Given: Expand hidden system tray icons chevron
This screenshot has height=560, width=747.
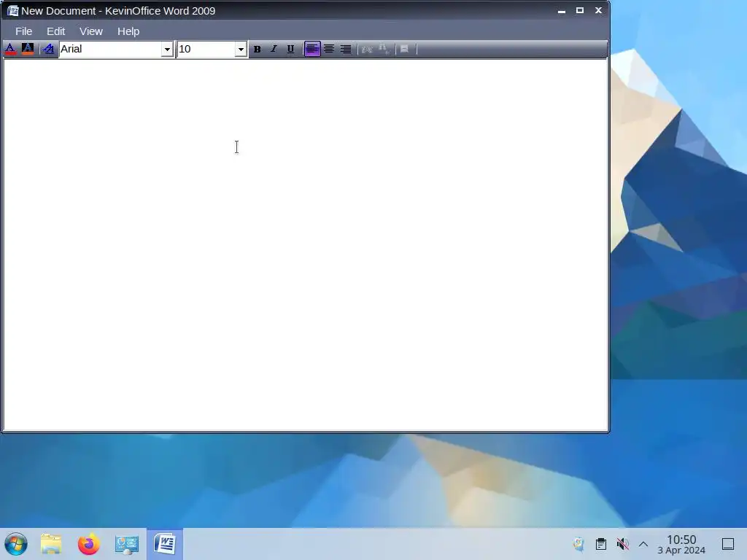Looking at the screenshot, I should click(643, 544).
